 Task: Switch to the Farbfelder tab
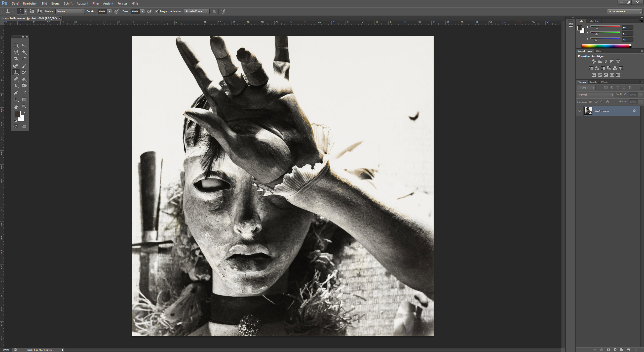tap(593, 21)
